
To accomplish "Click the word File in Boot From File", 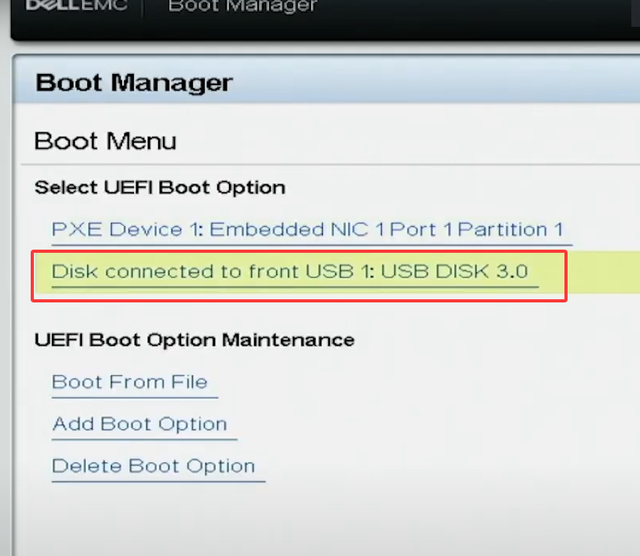I will point(189,382).
